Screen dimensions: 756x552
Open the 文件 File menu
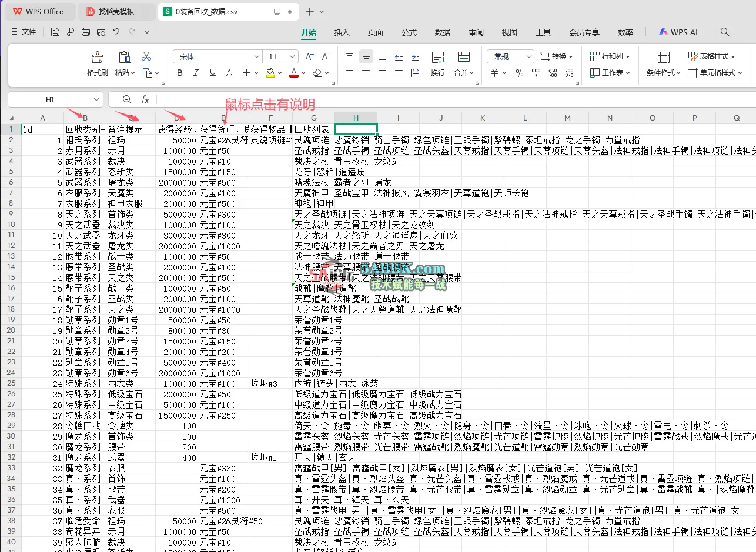pyautogui.click(x=24, y=32)
